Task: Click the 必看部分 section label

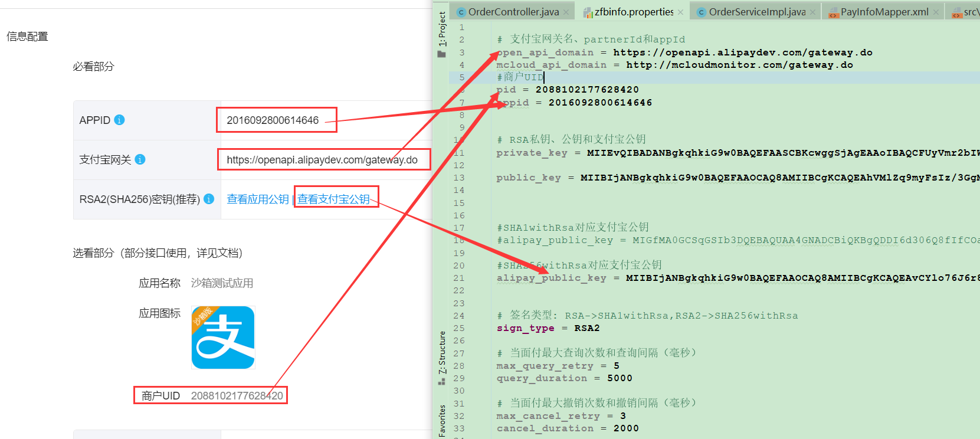Action: tap(93, 67)
